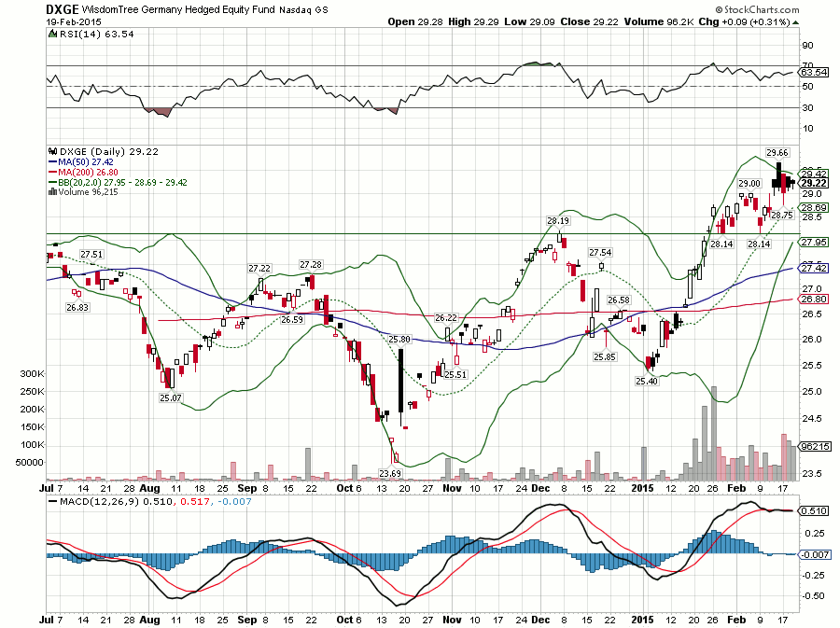The height and width of the screenshot is (628, 840).
Task: Click the red MA(200) line swatch
Action: [52, 173]
